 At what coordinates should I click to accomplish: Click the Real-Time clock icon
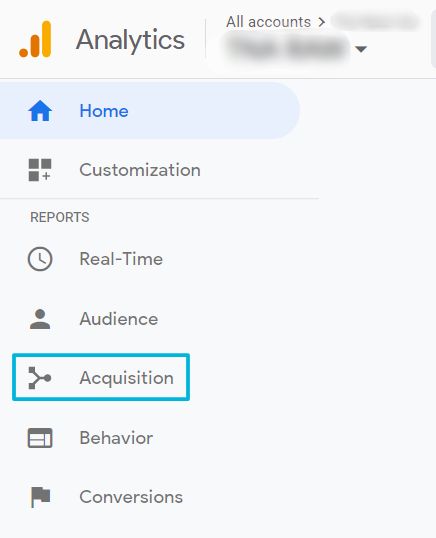[40, 259]
